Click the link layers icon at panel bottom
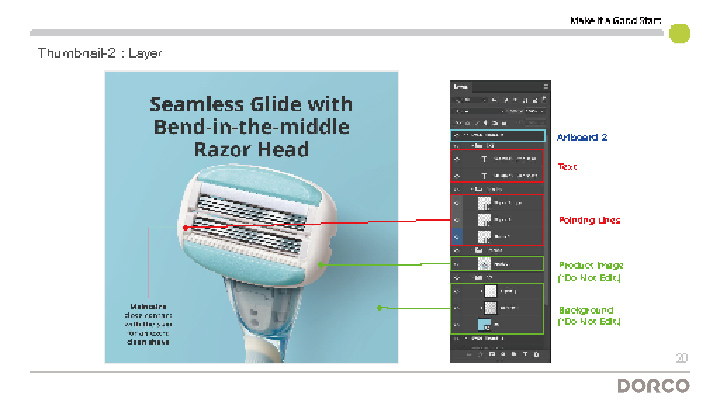The image size is (720, 405). pyautogui.click(x=469, y=354)
